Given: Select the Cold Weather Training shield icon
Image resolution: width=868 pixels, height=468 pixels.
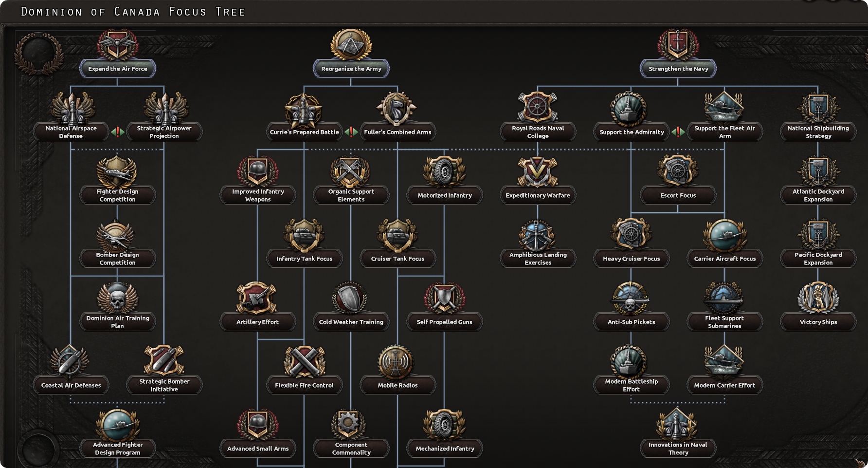Looking at the screenshot, I should click(x=349, y=298).
